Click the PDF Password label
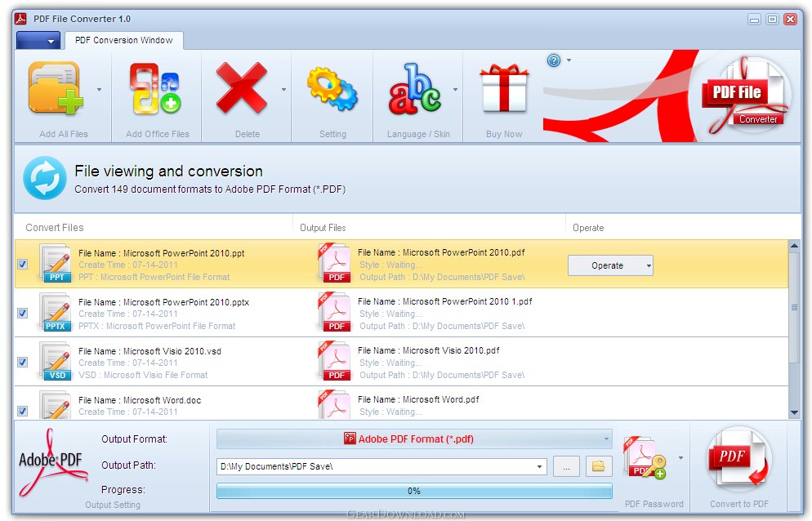Viewport: 812px width, 521px height. [x=654, y=504]
